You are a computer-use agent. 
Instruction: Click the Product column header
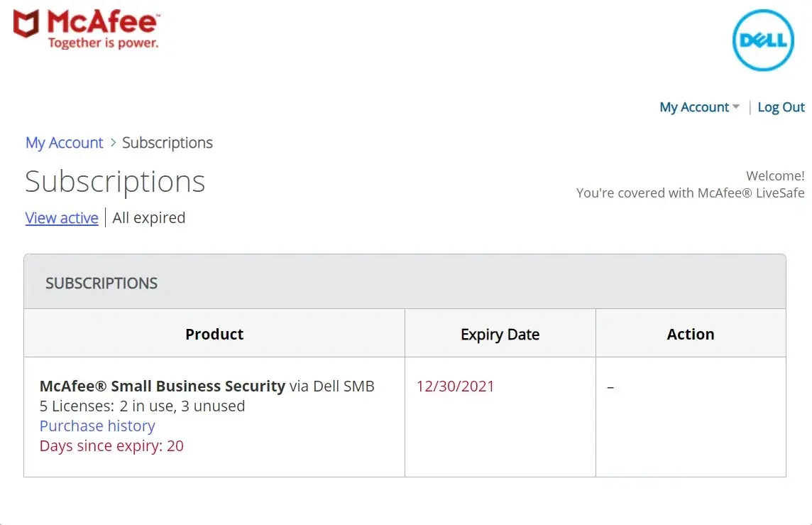[214, 334]
